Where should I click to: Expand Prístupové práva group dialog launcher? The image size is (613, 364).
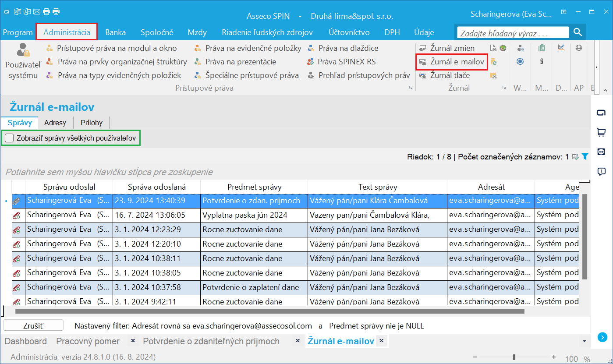[x=411, y=88]
